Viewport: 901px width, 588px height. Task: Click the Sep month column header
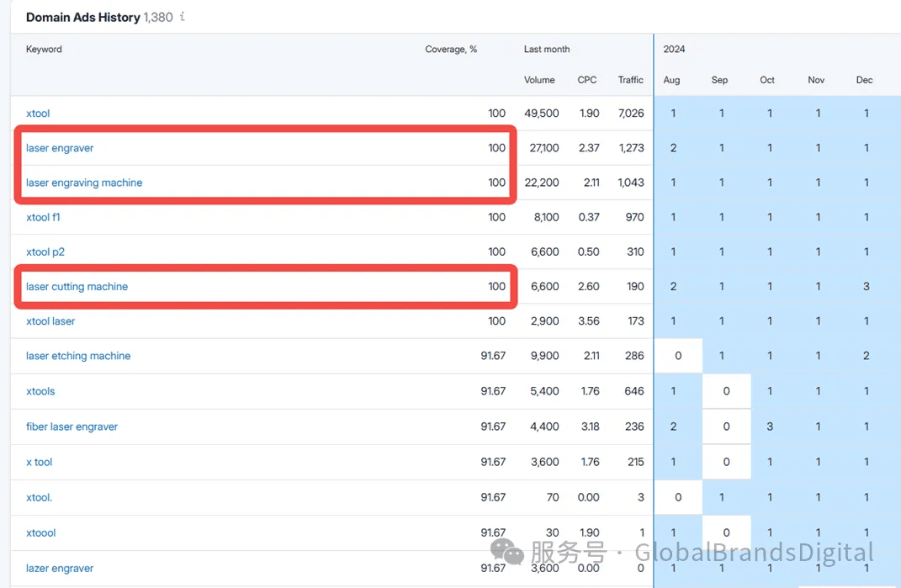[x=719, y=80]
